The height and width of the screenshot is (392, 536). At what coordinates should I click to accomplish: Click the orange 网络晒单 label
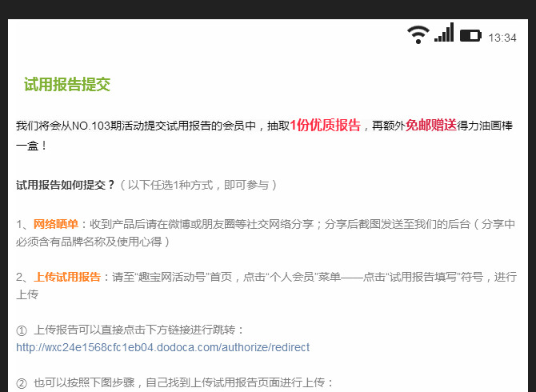point(56,224)
